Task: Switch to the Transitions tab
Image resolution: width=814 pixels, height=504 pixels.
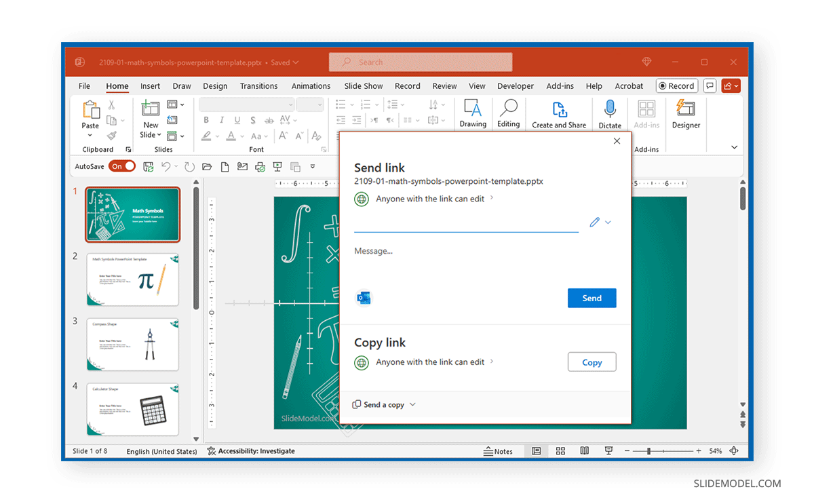Action: coord(258,86)
